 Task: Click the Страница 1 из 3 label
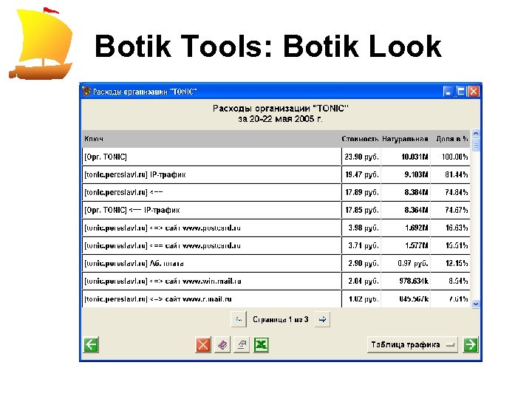click(x=281, y=320)
